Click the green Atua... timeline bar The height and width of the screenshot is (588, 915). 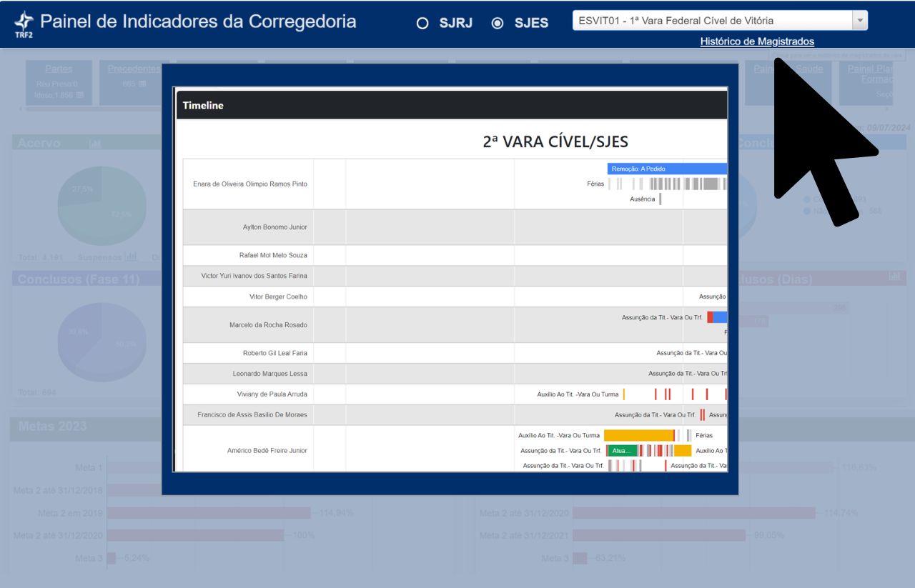[622, 451]
